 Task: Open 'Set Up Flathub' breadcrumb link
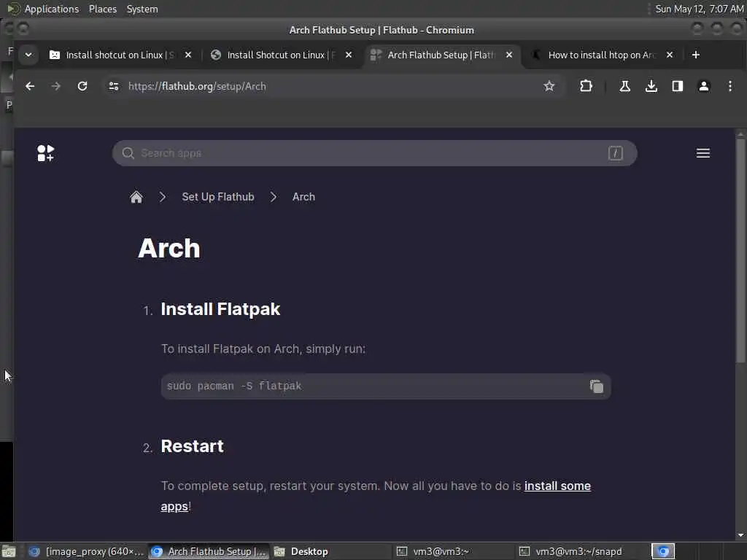click(217, 197)
